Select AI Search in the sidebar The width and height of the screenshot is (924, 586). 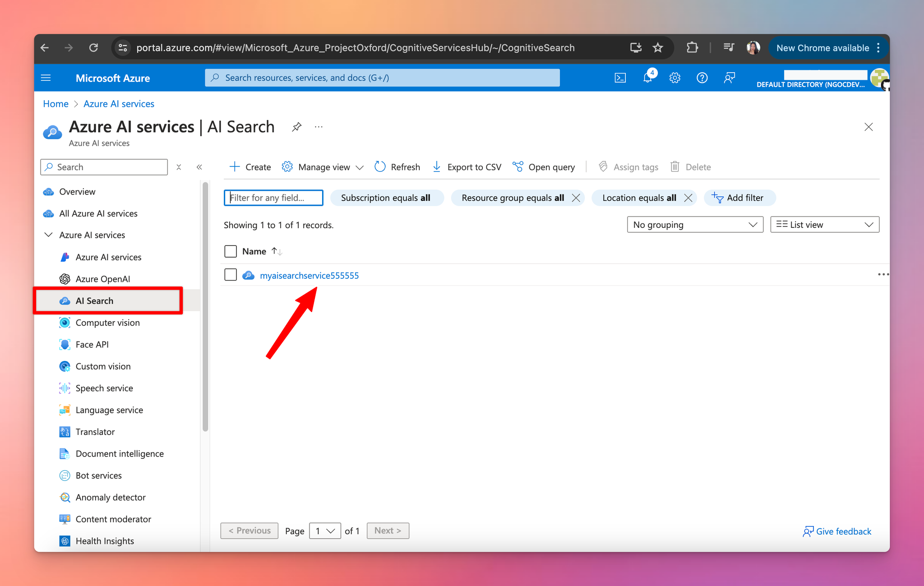pyautogui.click(x=94, y=301)
